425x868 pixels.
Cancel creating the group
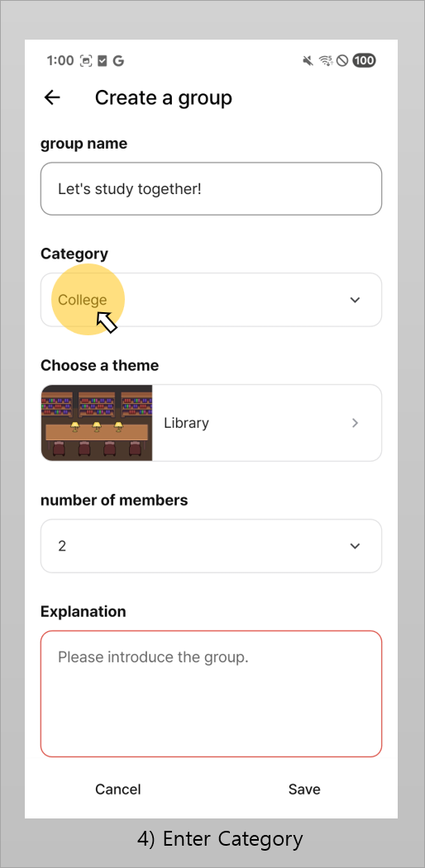(x=118, y=789)
